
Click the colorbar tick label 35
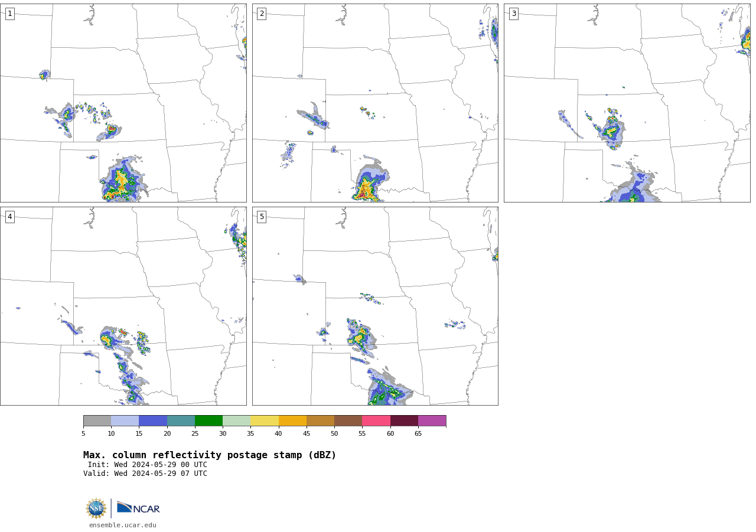pyautogui.click(x=250, y=434)
